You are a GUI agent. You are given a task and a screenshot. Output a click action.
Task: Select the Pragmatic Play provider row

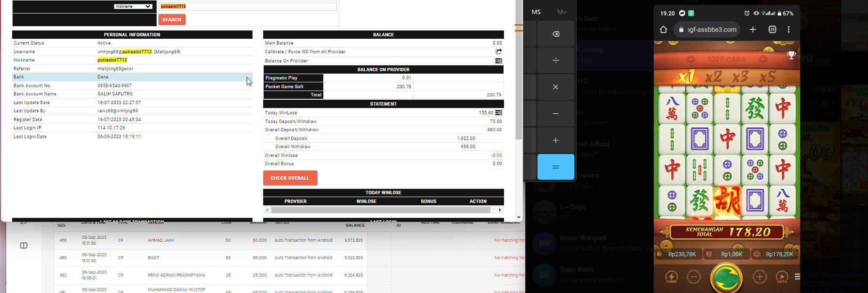coord(383,78)
